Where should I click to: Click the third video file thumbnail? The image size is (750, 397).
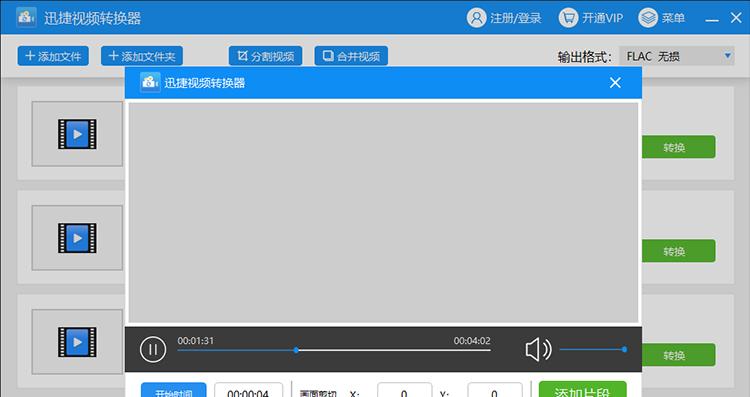pyautogui.click(x=77, y=342)
